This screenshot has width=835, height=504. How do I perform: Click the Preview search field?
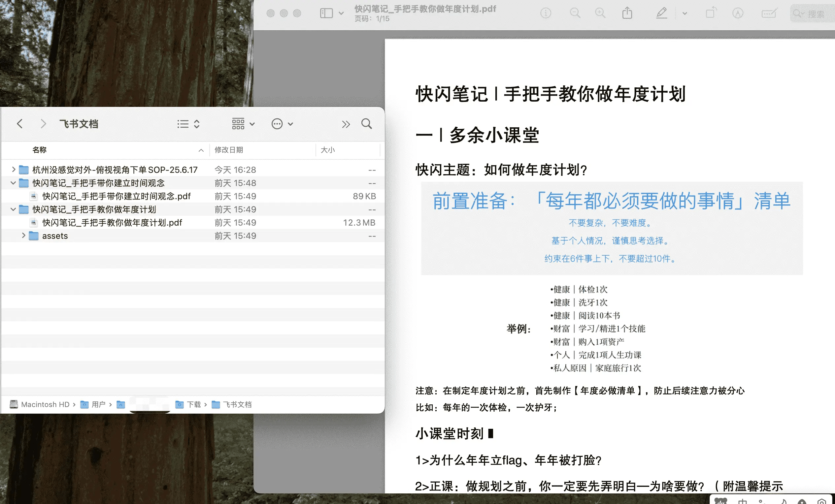815,14
